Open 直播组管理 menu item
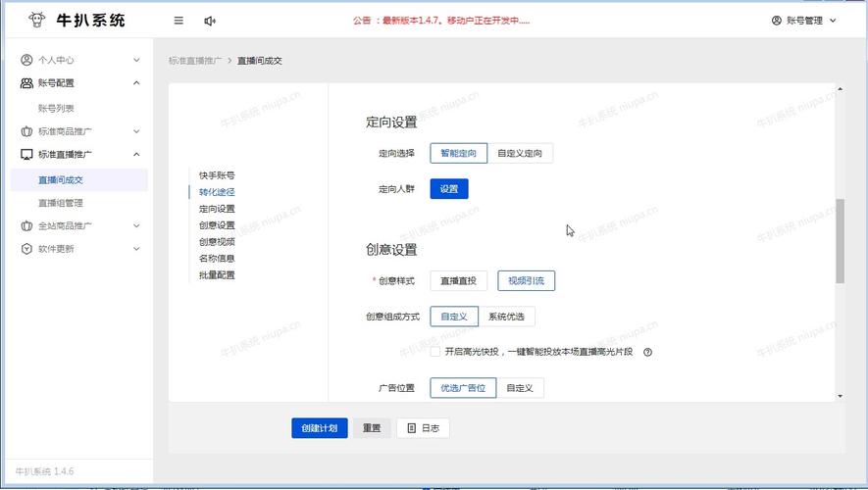 click(61, 203)
